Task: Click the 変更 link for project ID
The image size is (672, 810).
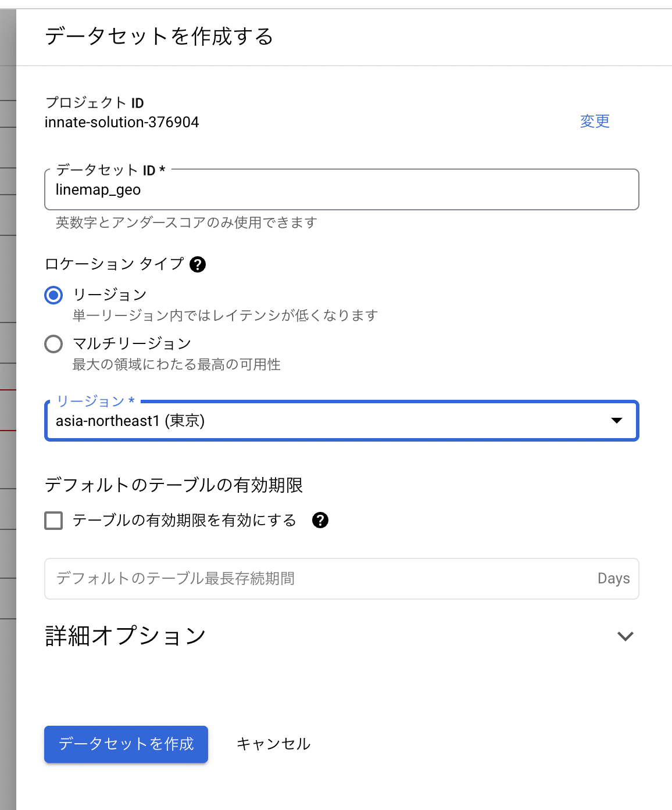Action: pos(595,121)
